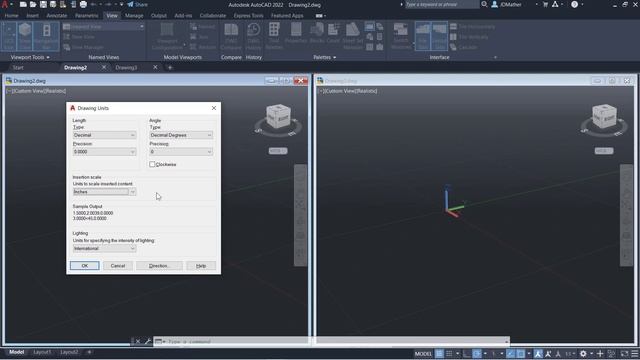Open the AutoCAD application menu logo

click(5, 4)
